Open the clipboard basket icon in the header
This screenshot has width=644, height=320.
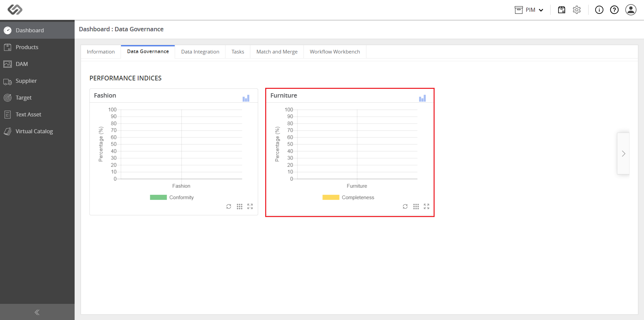pyautogui.click(x=562, y=10)
